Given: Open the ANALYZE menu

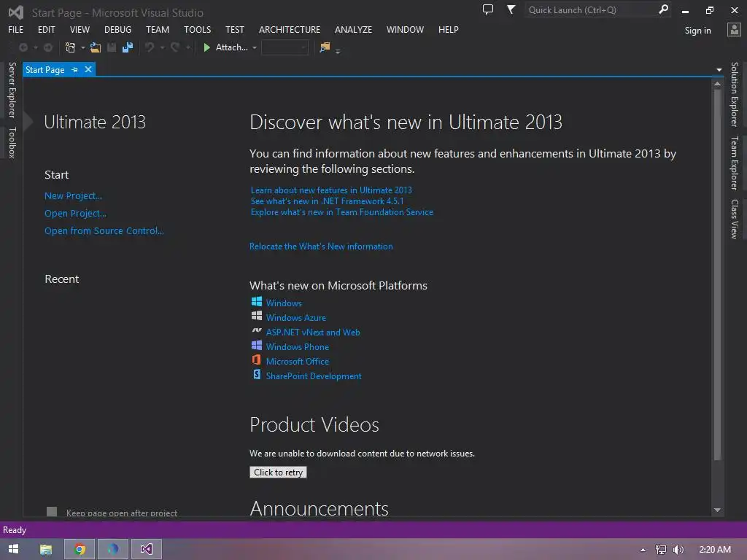Looking at the screenshot, I should [x=353, y=29].
